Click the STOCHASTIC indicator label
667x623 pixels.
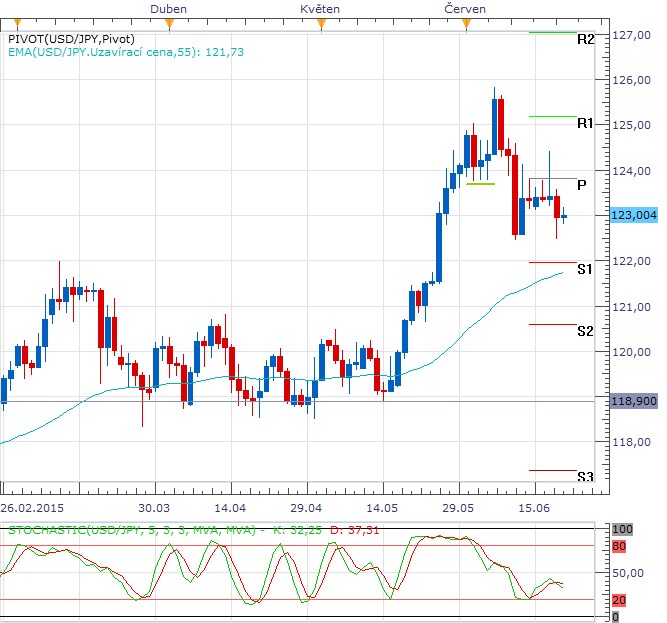(x=194, y=530)
